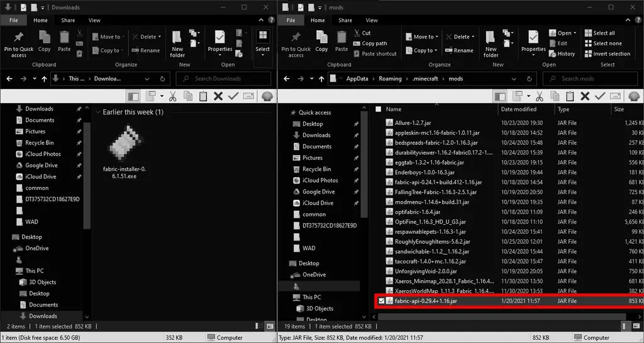The height and width of the screenshot is (343, 644).
Task: Open iCloud Photos in mods navigation pane
Action: tap(320, 180)
